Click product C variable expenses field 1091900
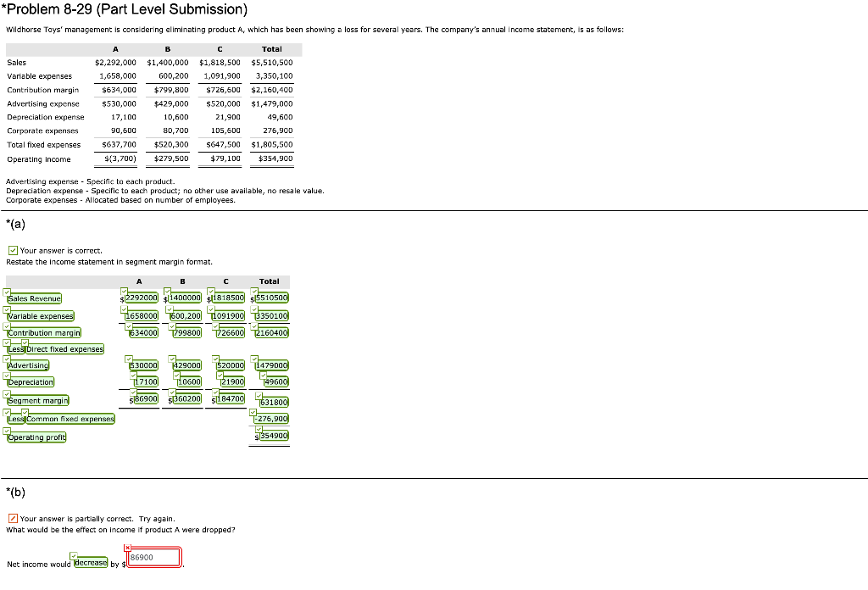 click(228, 316)
